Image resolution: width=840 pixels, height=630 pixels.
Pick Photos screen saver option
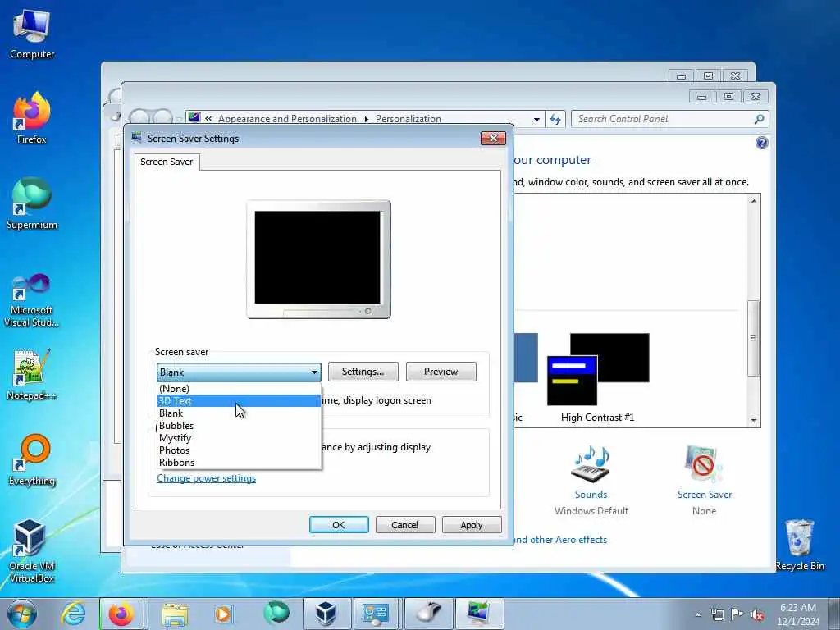[239, 450]
